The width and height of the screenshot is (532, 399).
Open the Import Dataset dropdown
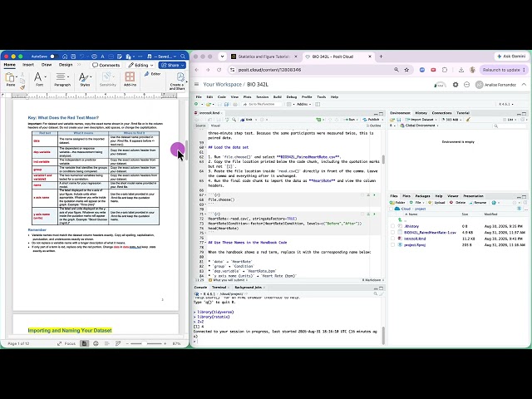click(x=421, y=120)
